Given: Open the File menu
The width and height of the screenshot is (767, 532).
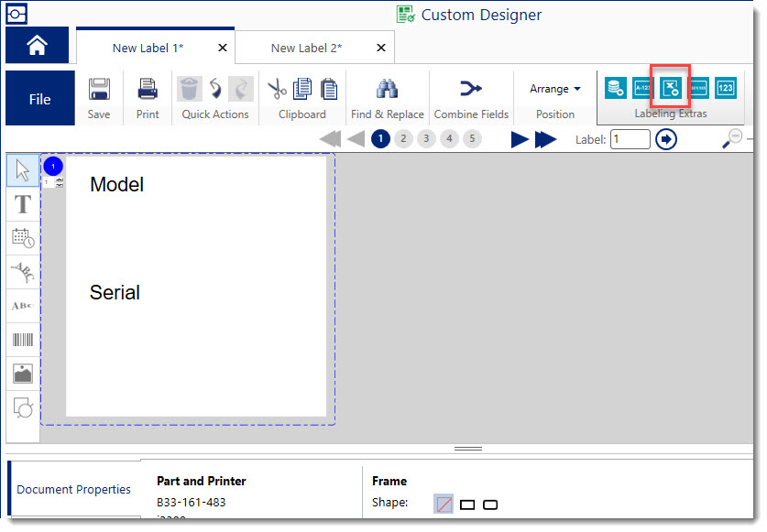Looking at the screenshot, I should (x=39, y=99).
